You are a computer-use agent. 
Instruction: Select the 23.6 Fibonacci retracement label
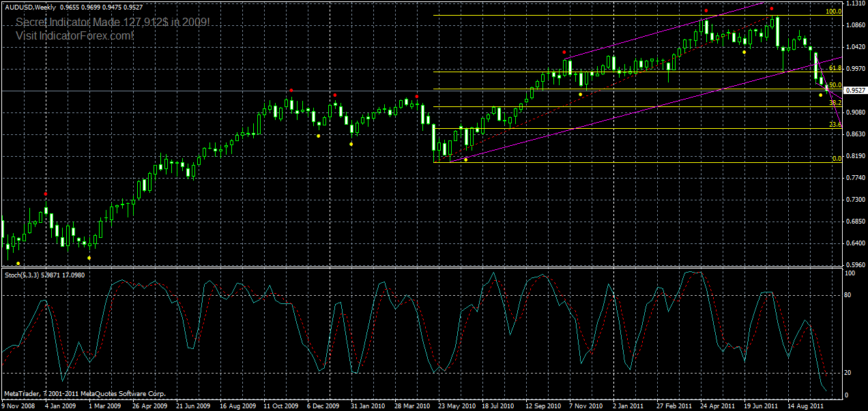click(x=835, y=125)
